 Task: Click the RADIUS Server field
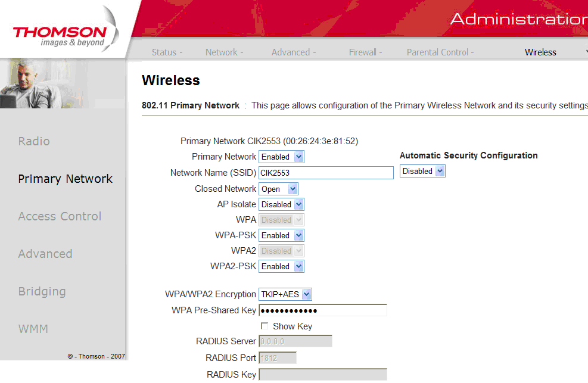(x=295, y=341)
